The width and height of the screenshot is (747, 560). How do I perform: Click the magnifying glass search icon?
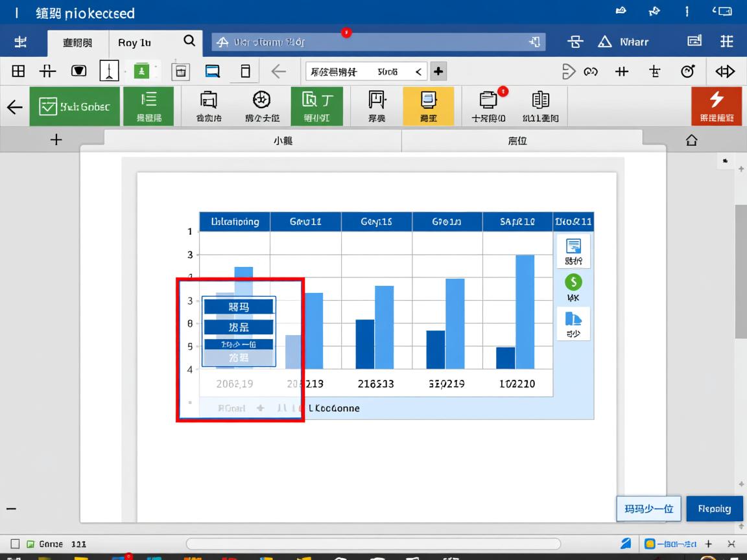tap(189, 41)
